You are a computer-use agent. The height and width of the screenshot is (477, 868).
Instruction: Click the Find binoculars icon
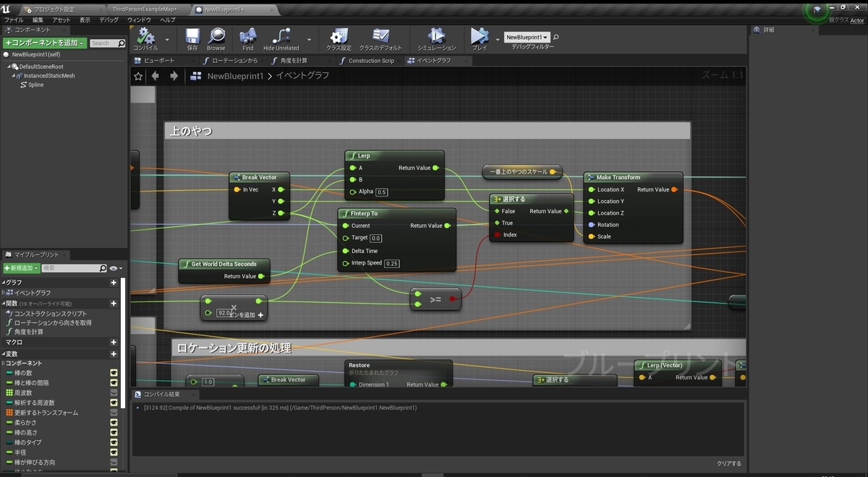248,35
